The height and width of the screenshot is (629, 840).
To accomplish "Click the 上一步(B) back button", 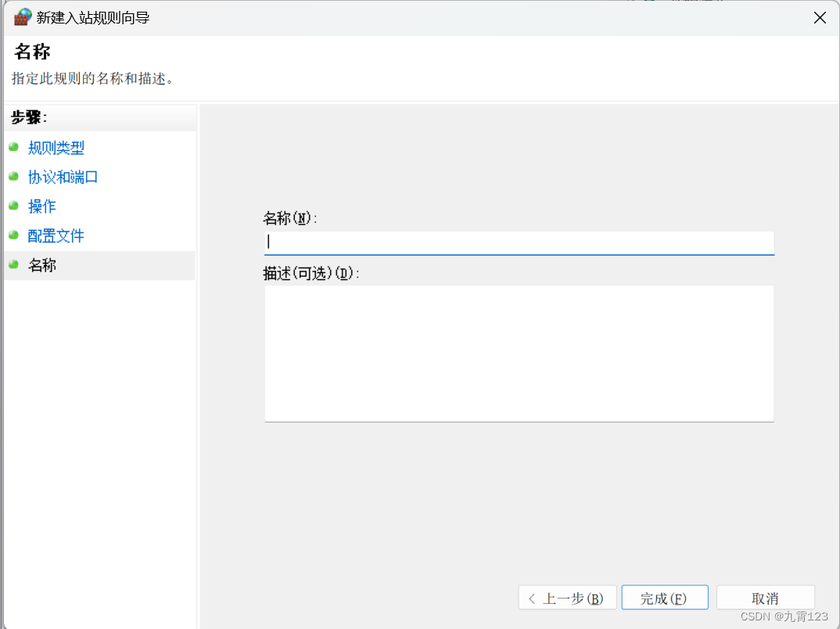I will (567, 598).
